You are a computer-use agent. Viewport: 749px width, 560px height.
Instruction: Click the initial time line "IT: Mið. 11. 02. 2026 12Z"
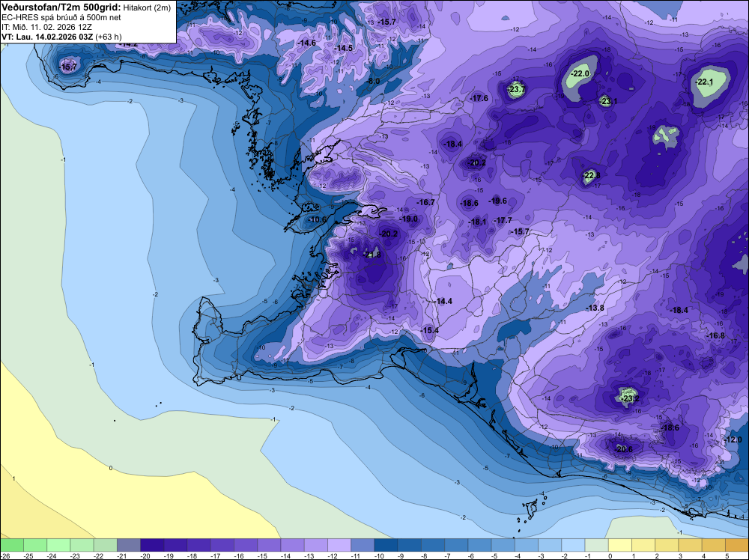tap(46, 27)
